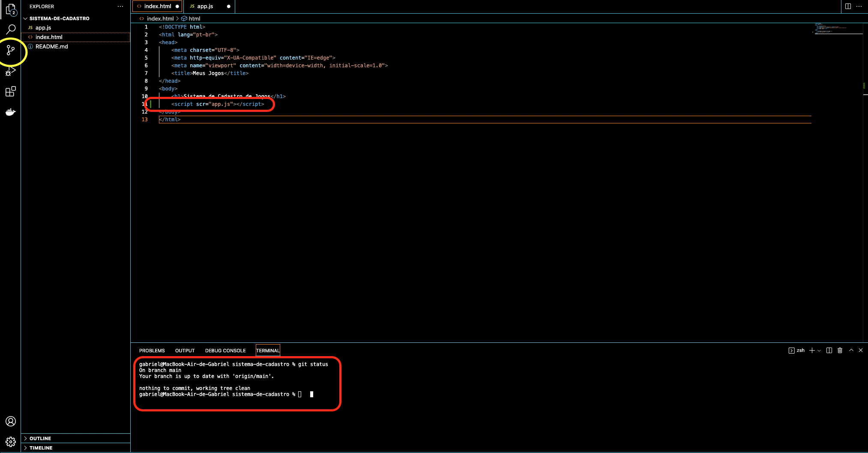868x453 pixels.
Task: Click line number 13 in gutter
Action: [145, 120]
